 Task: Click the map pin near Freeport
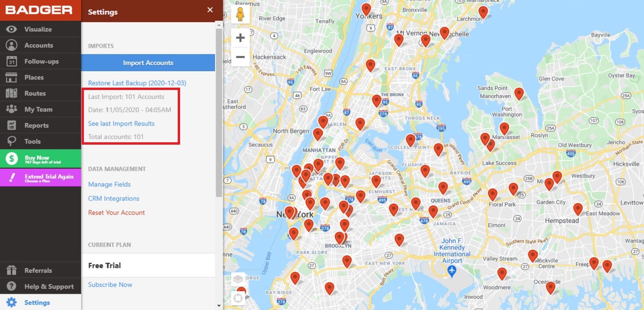pyautogui.click(x=594, y=263)
